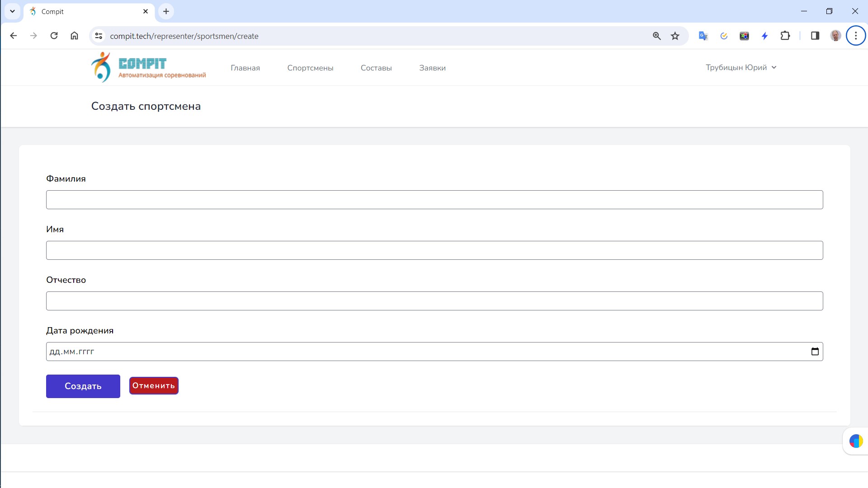Open the calendar picker for birth date
The image size is (868, 488).
(x=815, y=352)
